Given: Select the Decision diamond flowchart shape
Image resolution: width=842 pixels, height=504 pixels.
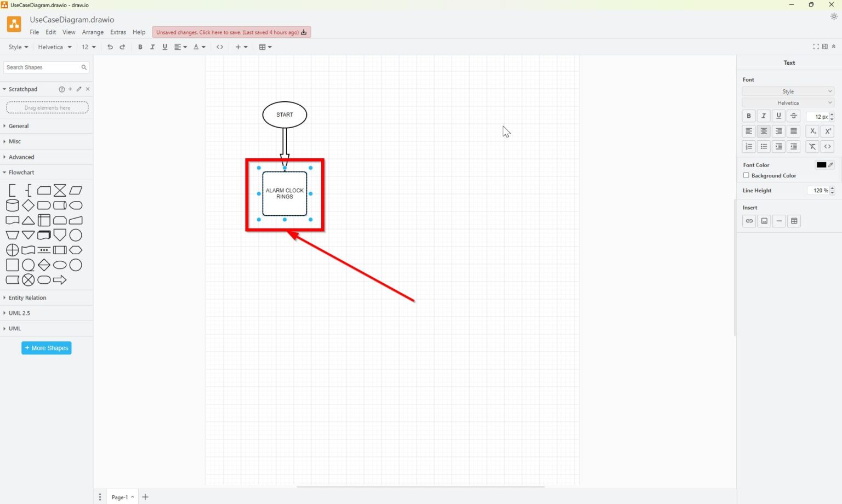Looking at the screenshot, I should tap(28, 205).
